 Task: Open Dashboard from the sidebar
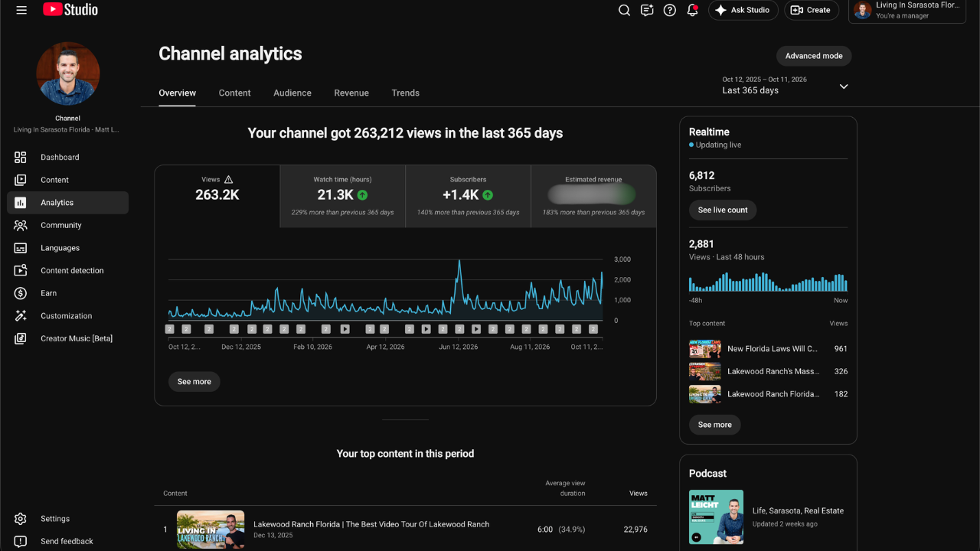click(67, 157)
